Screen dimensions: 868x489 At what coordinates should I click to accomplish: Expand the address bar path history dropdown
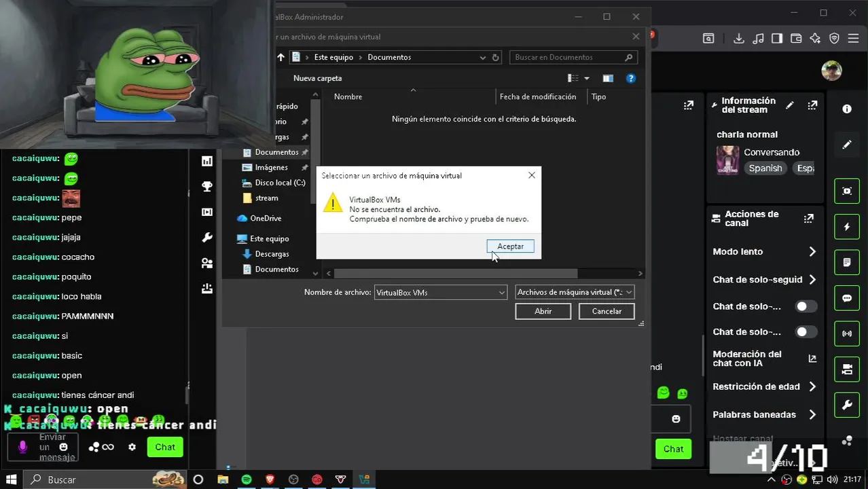tap(483, 58)
